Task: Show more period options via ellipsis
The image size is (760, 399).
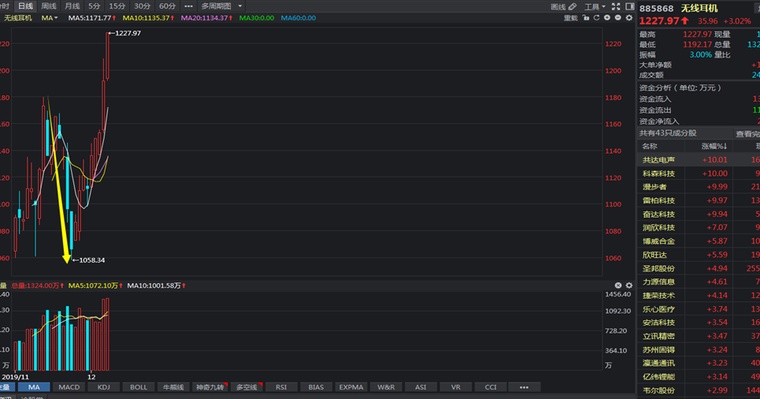Action: (x=189, y=6)
